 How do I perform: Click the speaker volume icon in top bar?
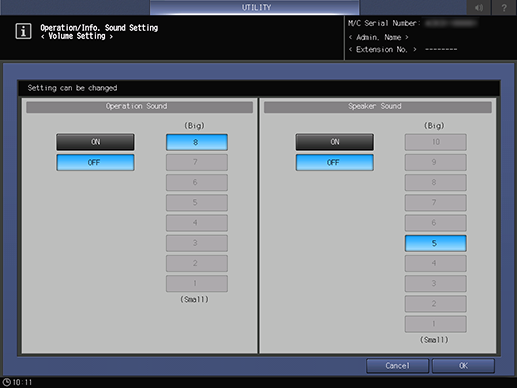(x=479, y=7)
